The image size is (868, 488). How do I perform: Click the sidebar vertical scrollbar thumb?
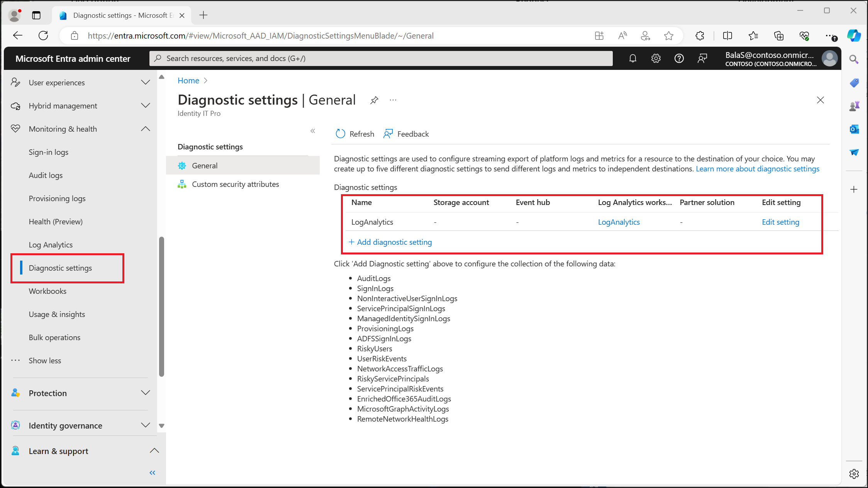(x=161, y=306)
